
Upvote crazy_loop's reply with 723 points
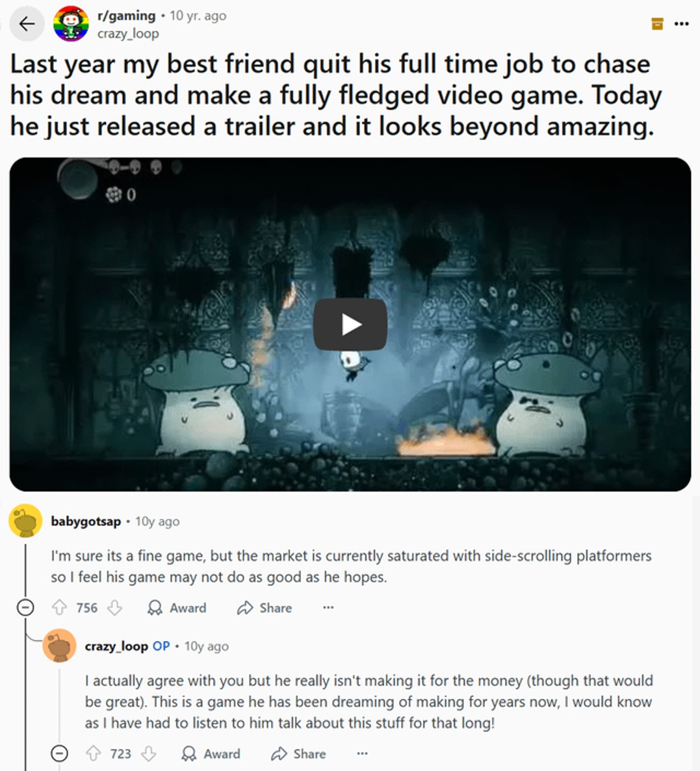(x=94, y=753)
